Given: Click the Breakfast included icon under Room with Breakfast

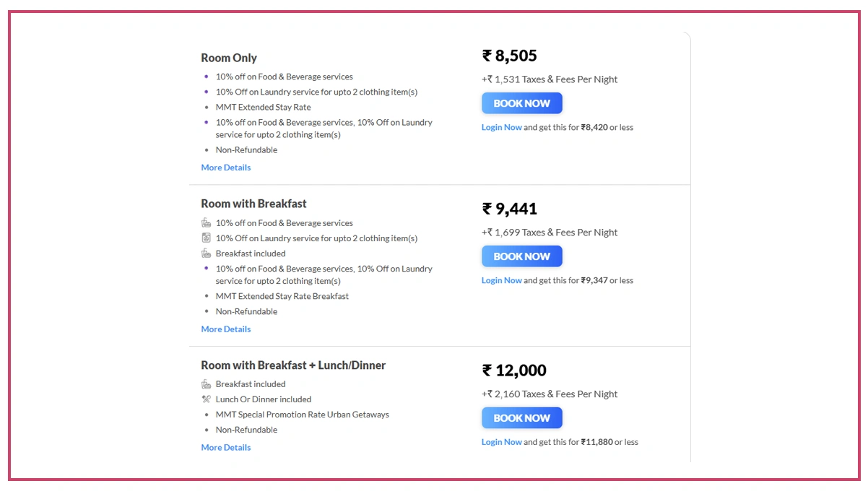Looking at the screenshot, I should [206, 253].
